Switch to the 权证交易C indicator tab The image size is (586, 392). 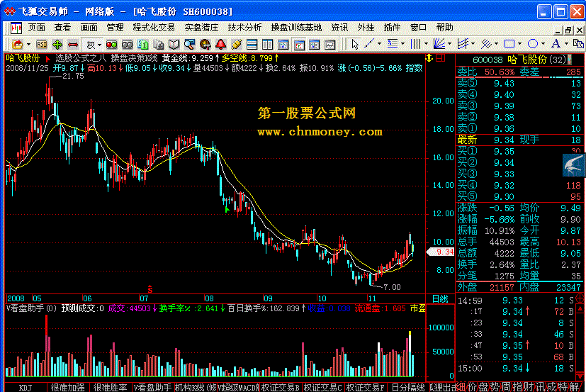[323, 388]
